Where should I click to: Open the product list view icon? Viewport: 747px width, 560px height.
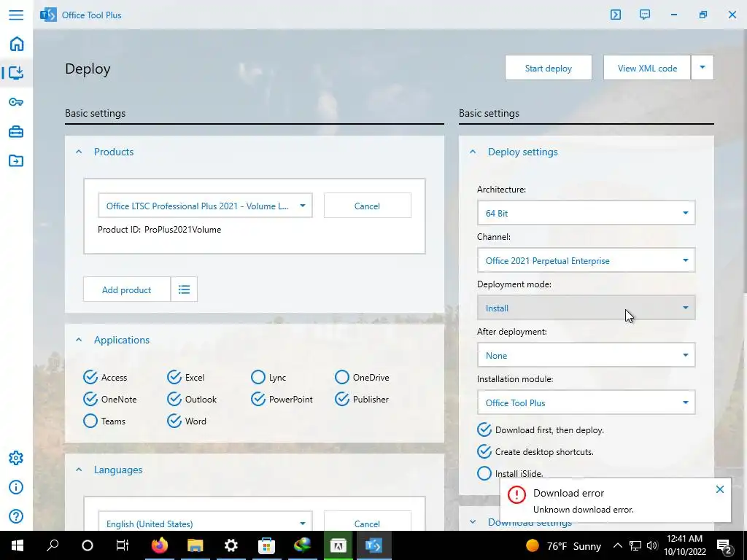185,289
